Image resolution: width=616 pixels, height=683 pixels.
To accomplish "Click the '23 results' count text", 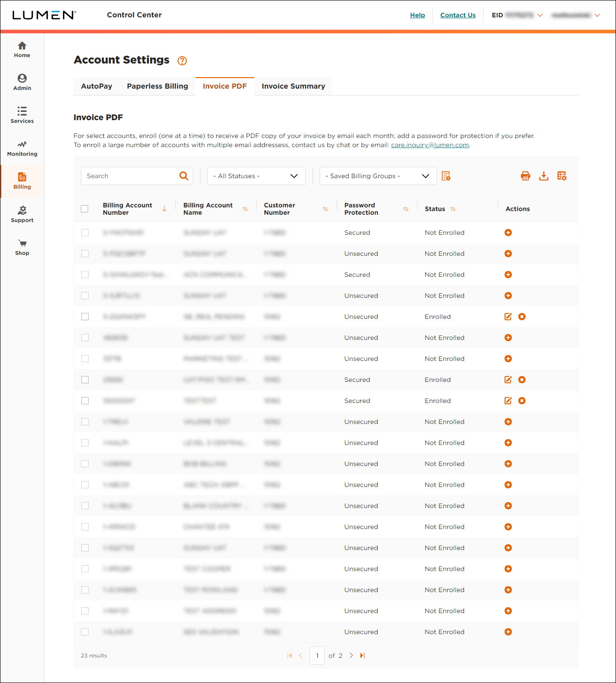I will pyautogui.click(x=94, y=656).
